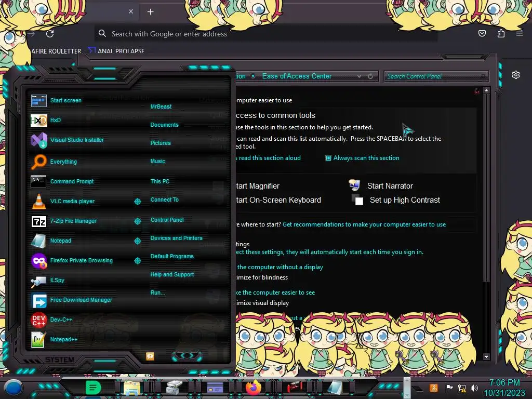
Task: Open Command Prompt from the Start menu
Action: [x=38, y=181]
